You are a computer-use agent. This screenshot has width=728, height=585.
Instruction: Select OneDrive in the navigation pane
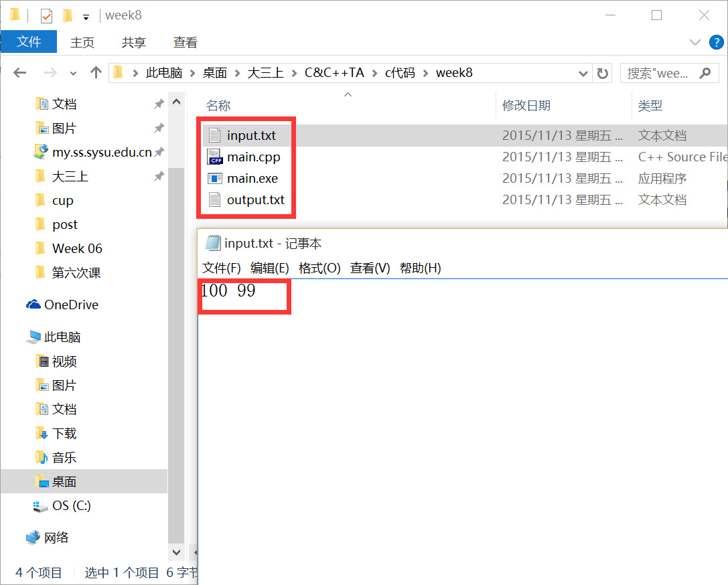pyautogui.click(x=71, y=305)
